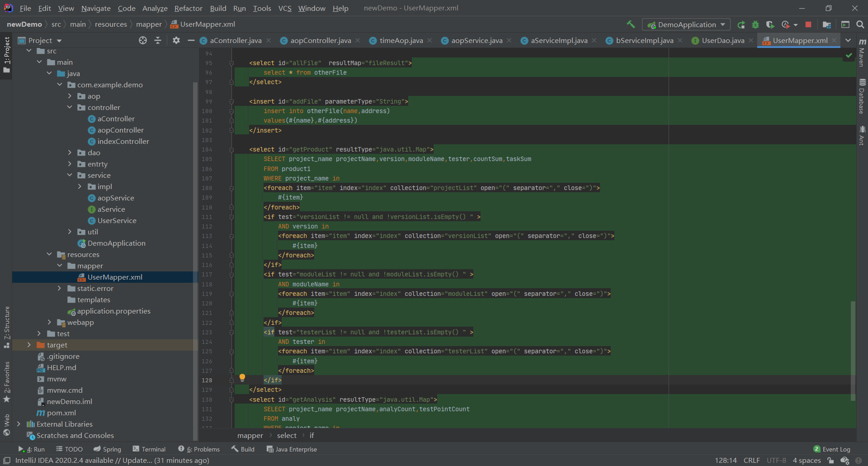868x466 pixels.
Task: Click the editor vertical scrollbar thumb
Action: pos(853,351)
